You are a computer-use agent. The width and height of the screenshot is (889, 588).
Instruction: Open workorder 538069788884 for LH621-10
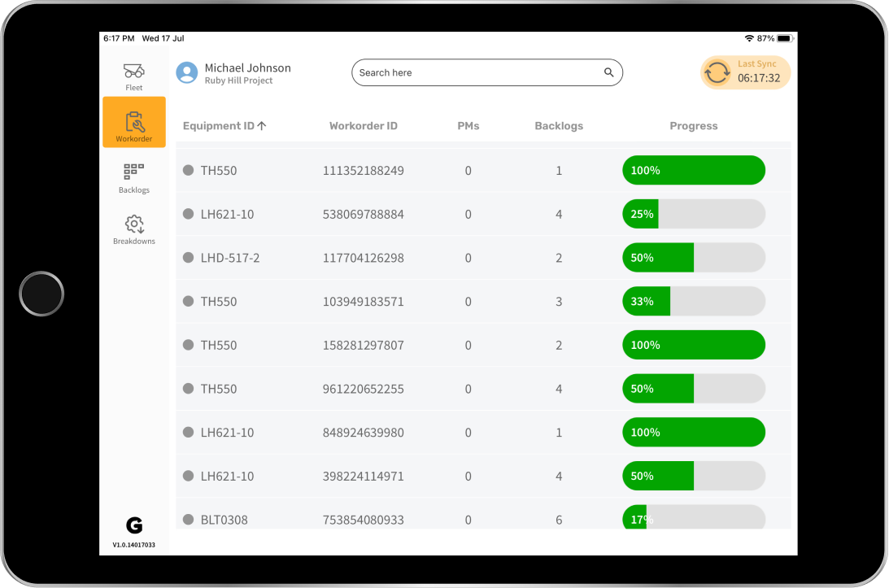[x=363, y=215]
